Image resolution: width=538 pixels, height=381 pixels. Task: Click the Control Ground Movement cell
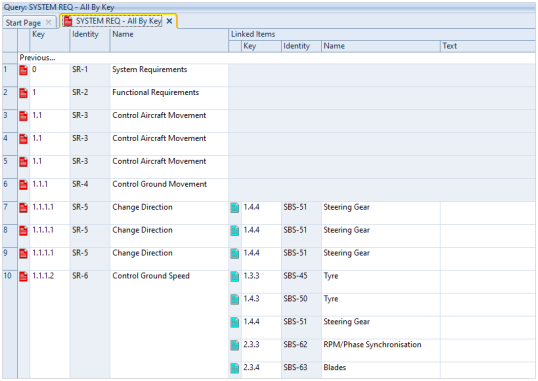tap(169, 189)
